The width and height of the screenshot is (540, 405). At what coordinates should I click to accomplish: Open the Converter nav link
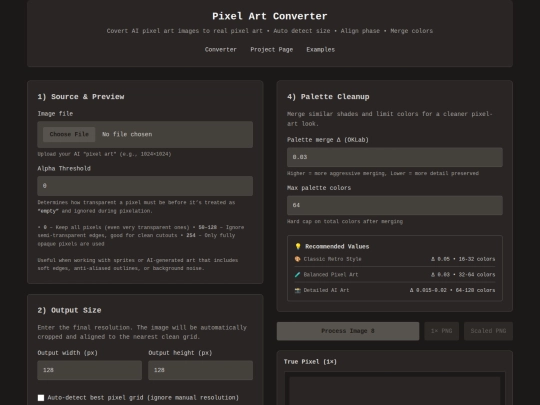[220, 50]
